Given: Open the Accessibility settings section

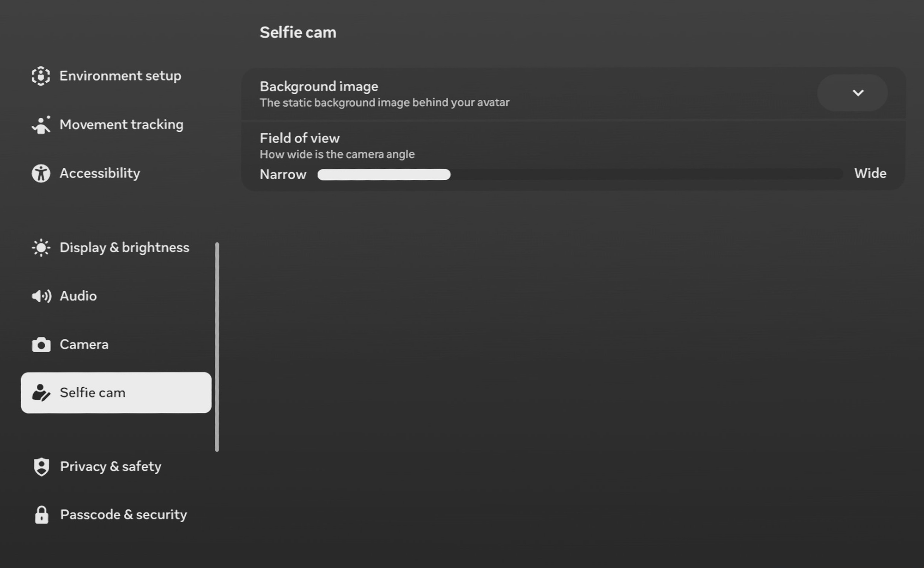Looking at the screenshot, I should (100, 173).
